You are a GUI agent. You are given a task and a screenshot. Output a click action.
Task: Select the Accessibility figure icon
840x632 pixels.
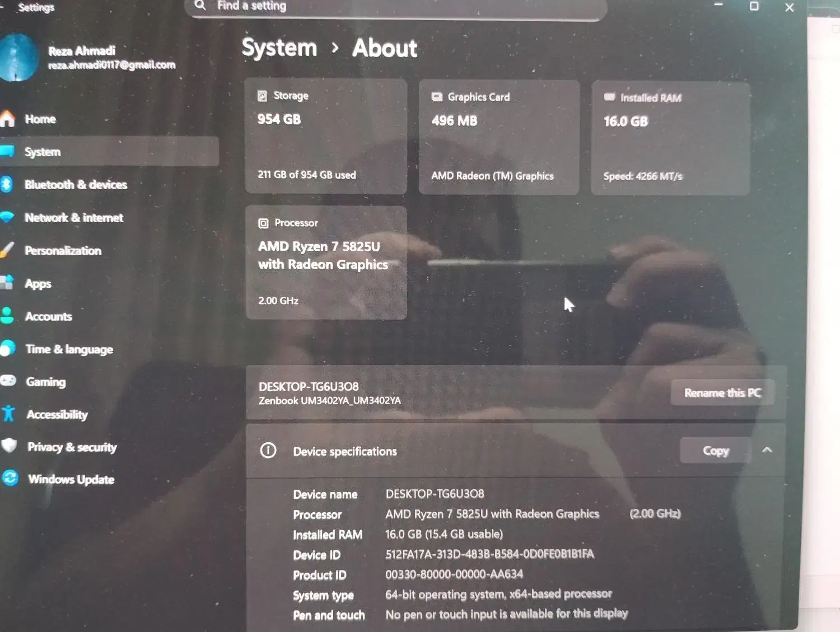8,414
